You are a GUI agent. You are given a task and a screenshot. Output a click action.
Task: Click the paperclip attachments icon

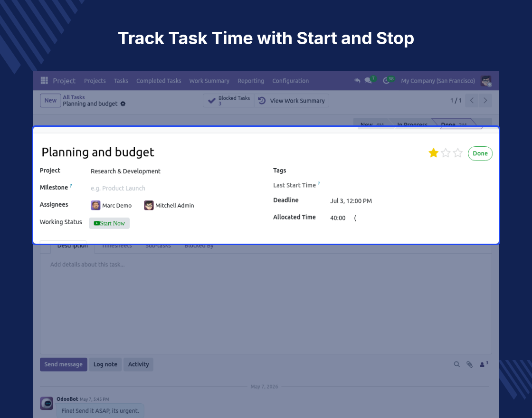pyautogui.click(x=469, y=364)
